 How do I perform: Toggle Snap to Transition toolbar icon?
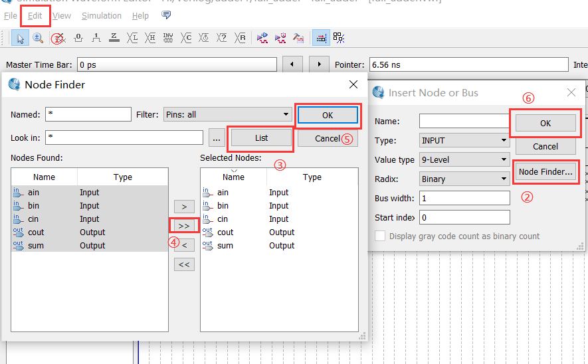pos(339,38)
